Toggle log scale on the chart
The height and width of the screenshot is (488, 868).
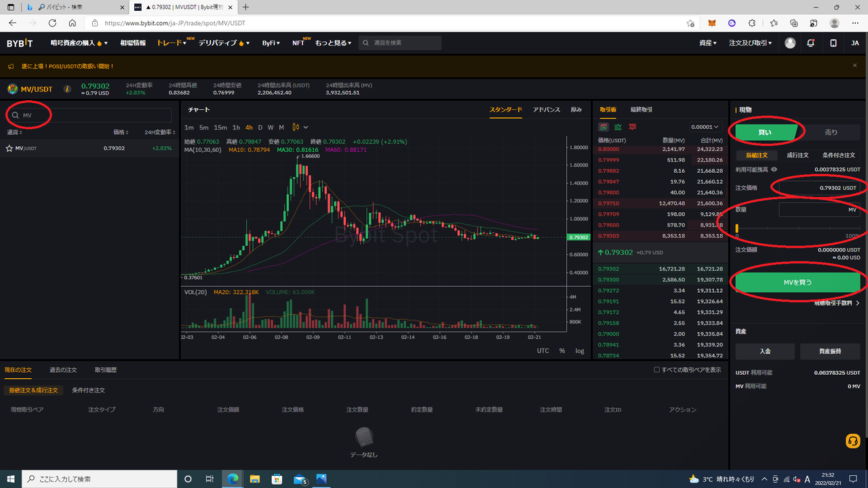[580, 350]
